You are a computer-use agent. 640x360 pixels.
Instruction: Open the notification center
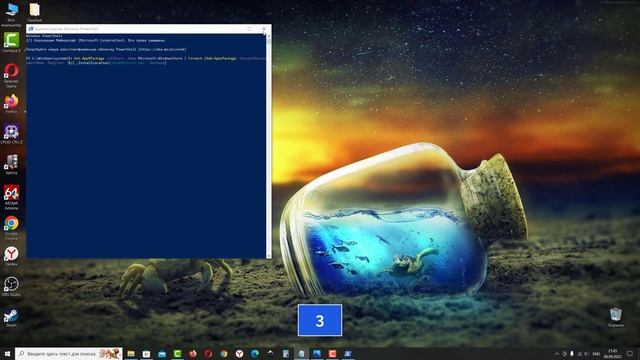coord(630,353)
